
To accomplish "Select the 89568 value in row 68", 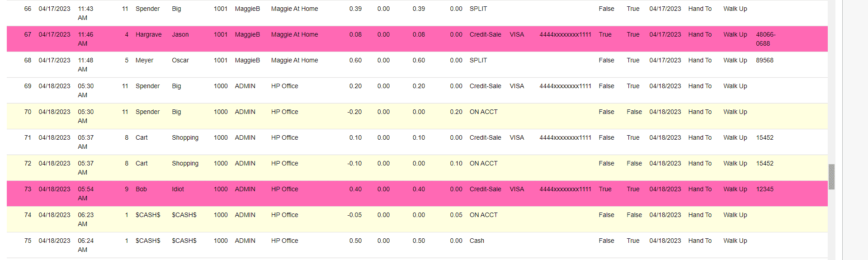I will pyautogui.click(x=764, y=60).
